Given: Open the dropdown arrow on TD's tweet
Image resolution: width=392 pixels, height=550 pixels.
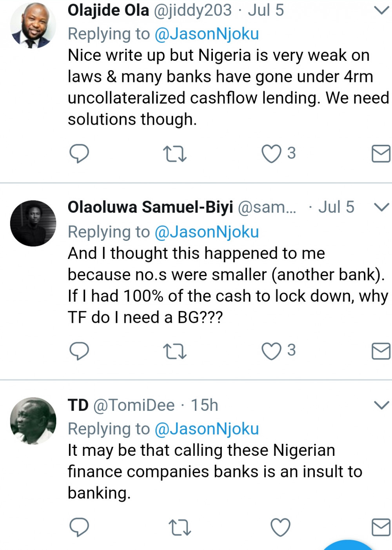Looking at the screenshot, I should point(381,405).
